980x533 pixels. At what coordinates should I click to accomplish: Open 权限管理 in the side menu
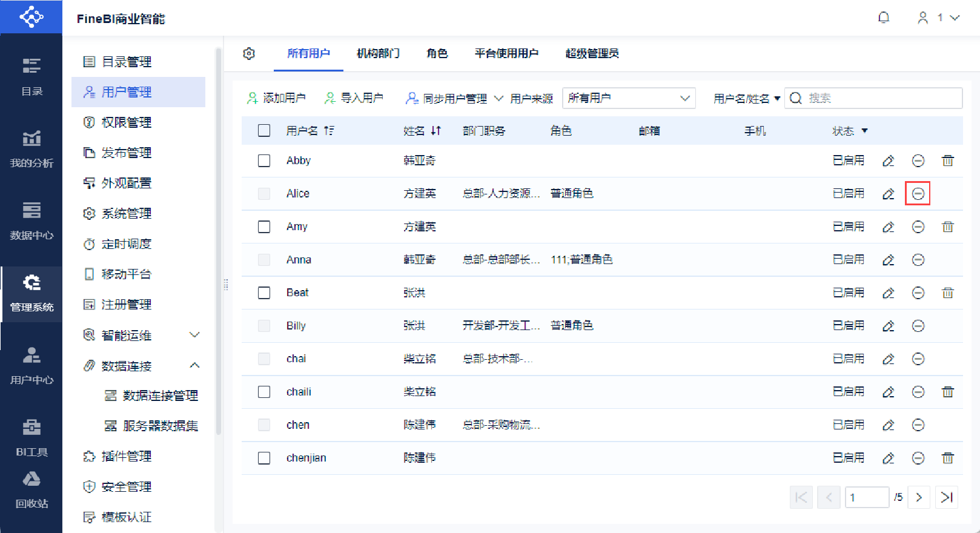point(126,122)
